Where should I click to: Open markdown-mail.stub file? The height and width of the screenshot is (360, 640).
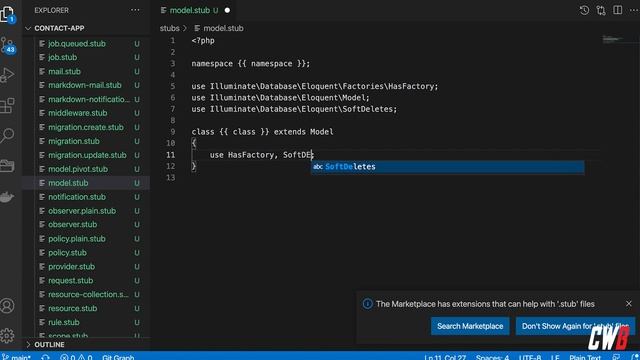pyautogui.click(x=84, y=85)
